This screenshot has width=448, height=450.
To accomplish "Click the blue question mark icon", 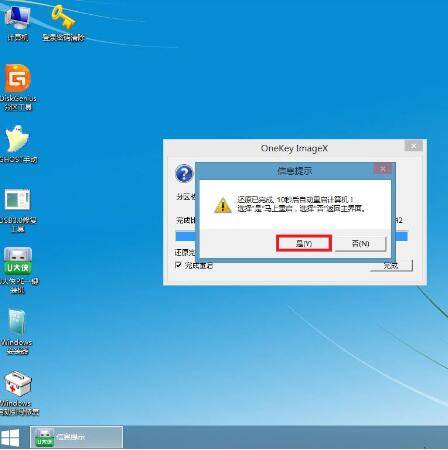I will (184, 173).
